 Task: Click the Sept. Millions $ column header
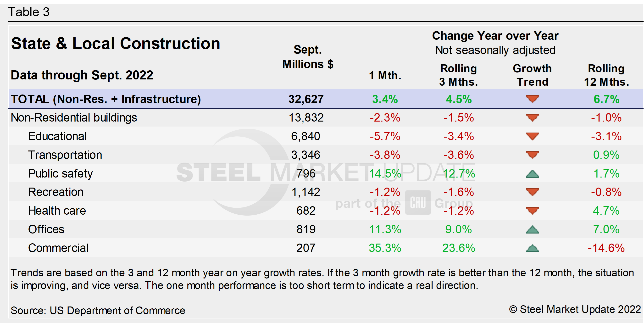tap(307, 57)
